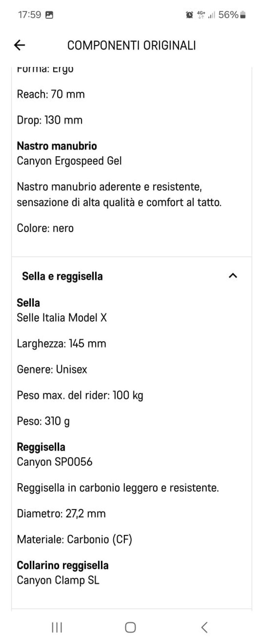
Task: Select the Selle Italia Model X text
Action: pos(62,318)
